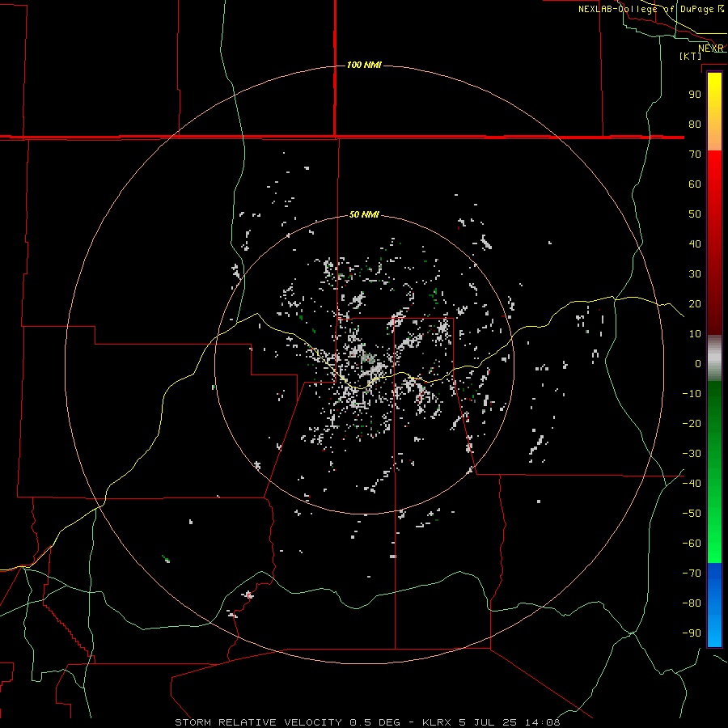Click the 70 value on the velocity scale
This screenshot has width=728, height=728.
[x=695, y=154]
